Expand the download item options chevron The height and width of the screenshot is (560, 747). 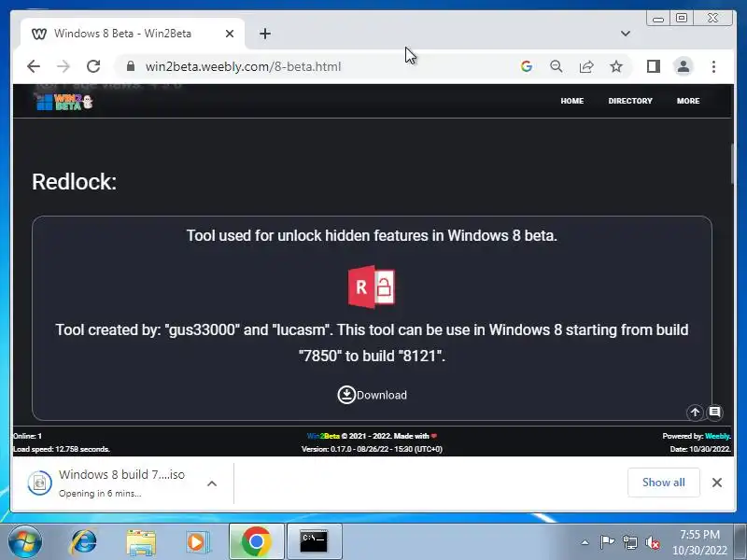(212, 483)
